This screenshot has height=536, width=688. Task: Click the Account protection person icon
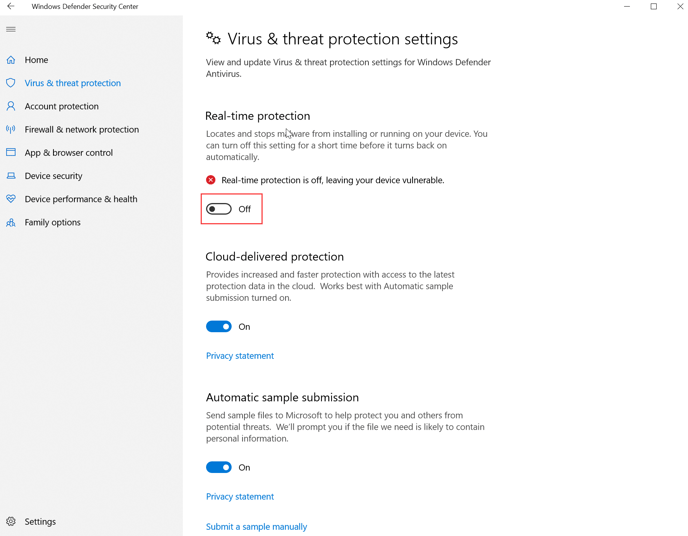[11, 106]
